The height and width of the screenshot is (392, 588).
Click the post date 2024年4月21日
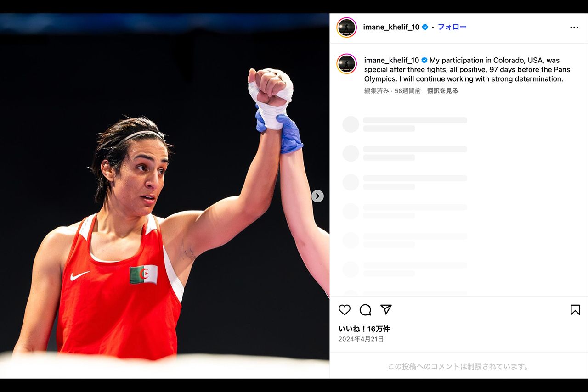point(361,339)
